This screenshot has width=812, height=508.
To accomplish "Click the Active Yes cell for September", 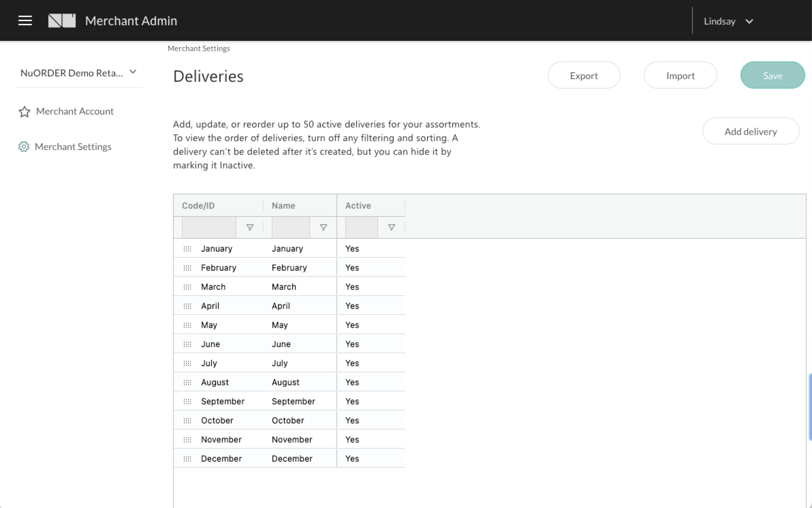I will click(x=371, y=401).
